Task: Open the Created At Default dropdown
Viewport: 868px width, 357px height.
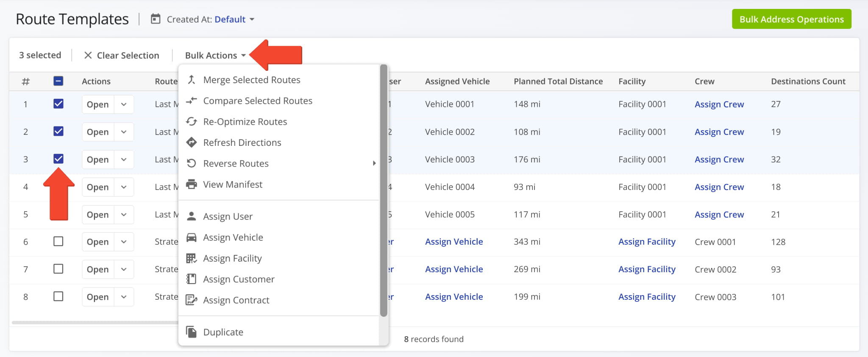Action: click(x=234, y=20)
